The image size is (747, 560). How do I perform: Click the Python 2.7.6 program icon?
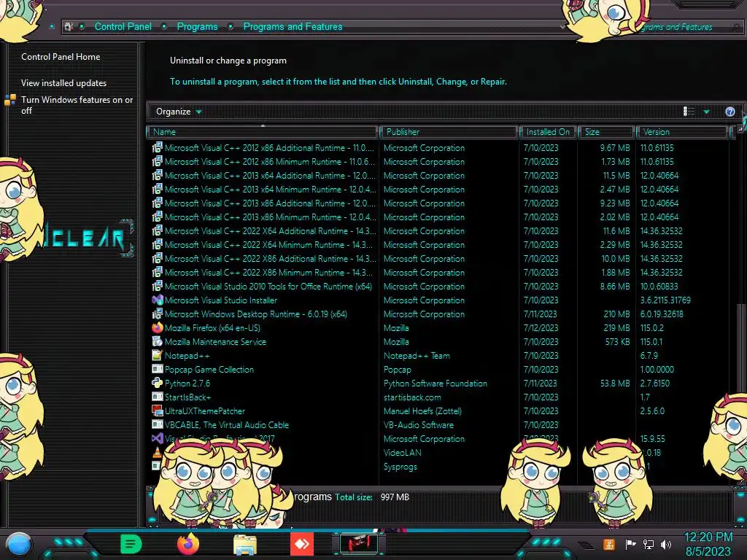158,383
